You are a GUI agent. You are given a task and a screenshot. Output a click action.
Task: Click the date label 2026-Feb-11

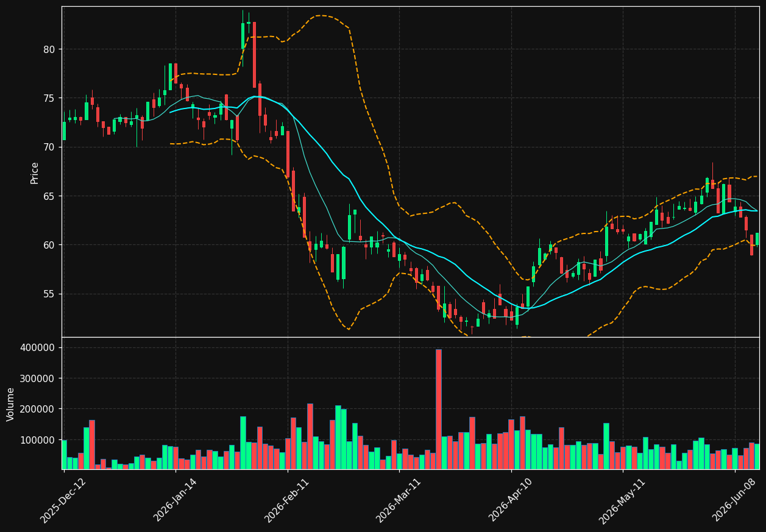(x=287, y=500)
